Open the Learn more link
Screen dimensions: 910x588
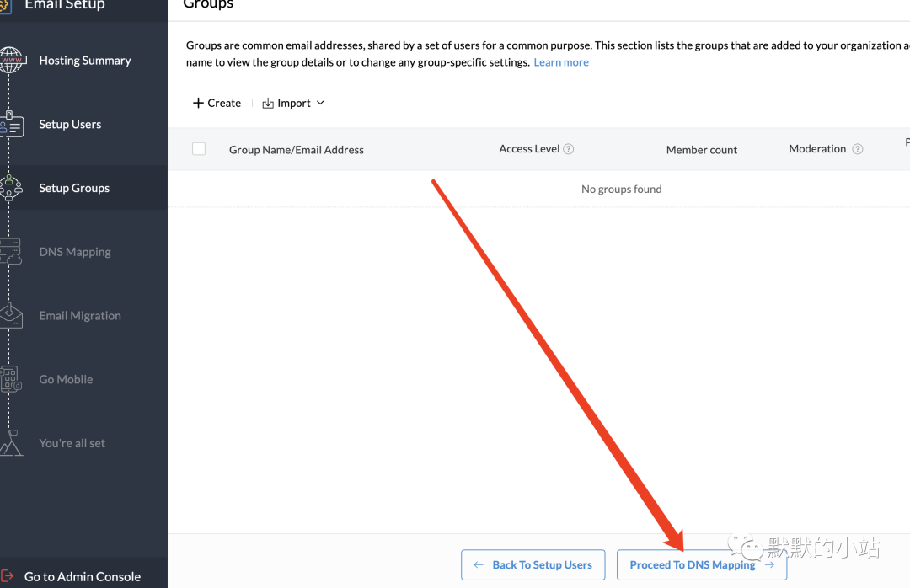(560, 62)
